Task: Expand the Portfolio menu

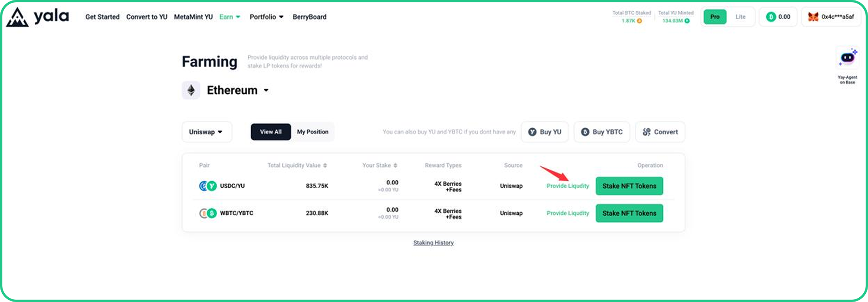Action: pos(266,17)
